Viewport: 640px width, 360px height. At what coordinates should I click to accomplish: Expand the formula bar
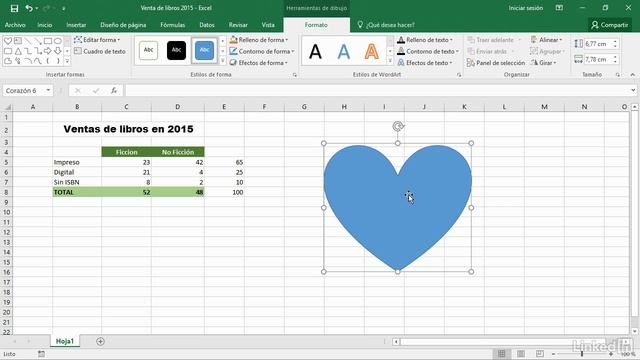click(x=633, y=90)
